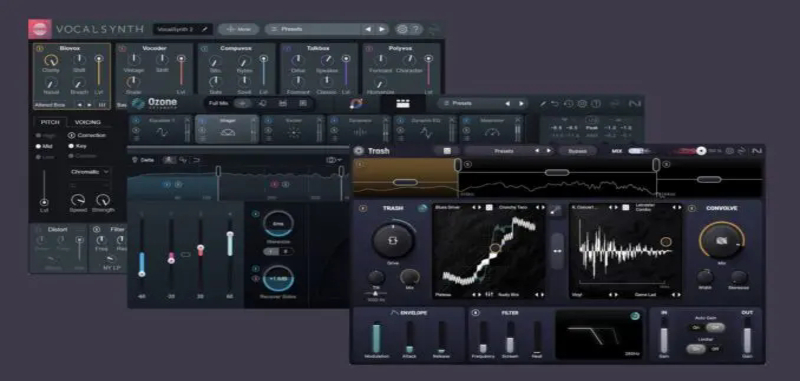Toggle Vocoder module power button
Screen dimensions: 800x381
(x=121, y=48)
